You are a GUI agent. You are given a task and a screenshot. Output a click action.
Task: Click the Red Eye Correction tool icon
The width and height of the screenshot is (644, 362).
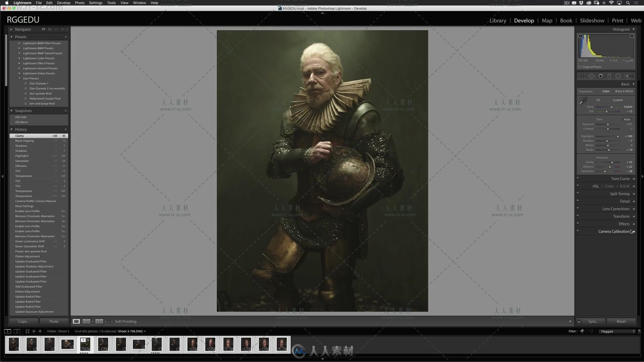tap(601, 76)
